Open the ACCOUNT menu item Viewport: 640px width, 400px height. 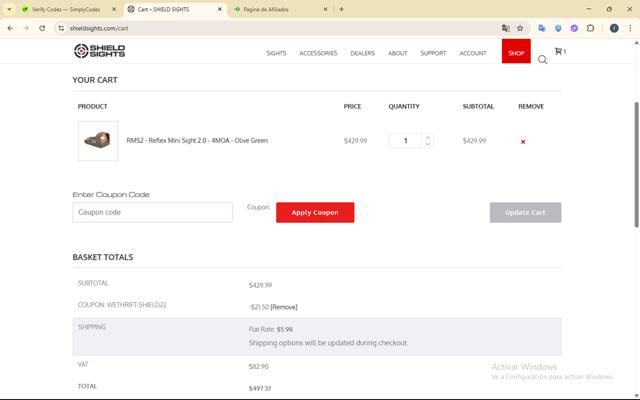473,53
